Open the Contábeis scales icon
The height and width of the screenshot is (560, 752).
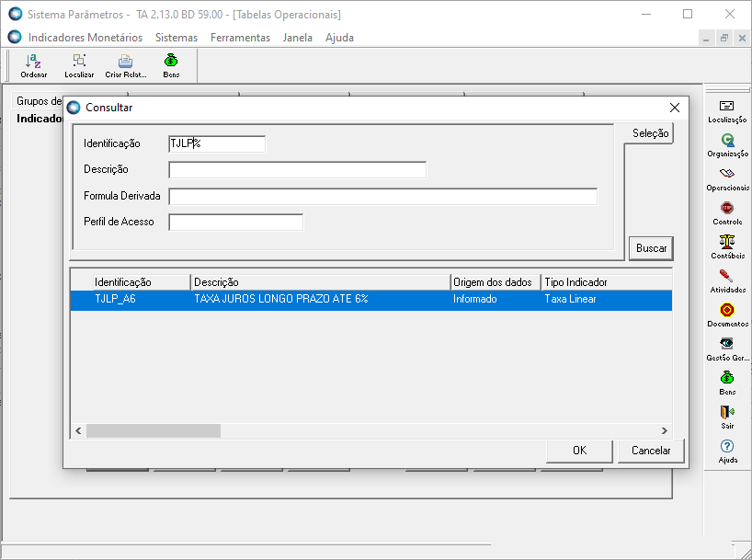point(727,247)
